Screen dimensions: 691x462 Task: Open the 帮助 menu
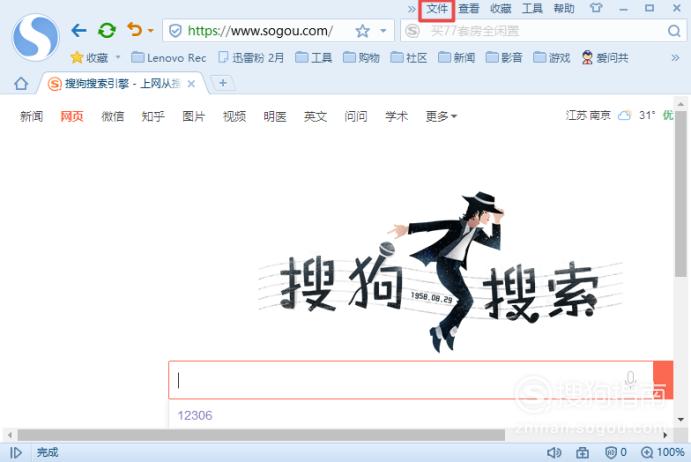coord(564,9)
